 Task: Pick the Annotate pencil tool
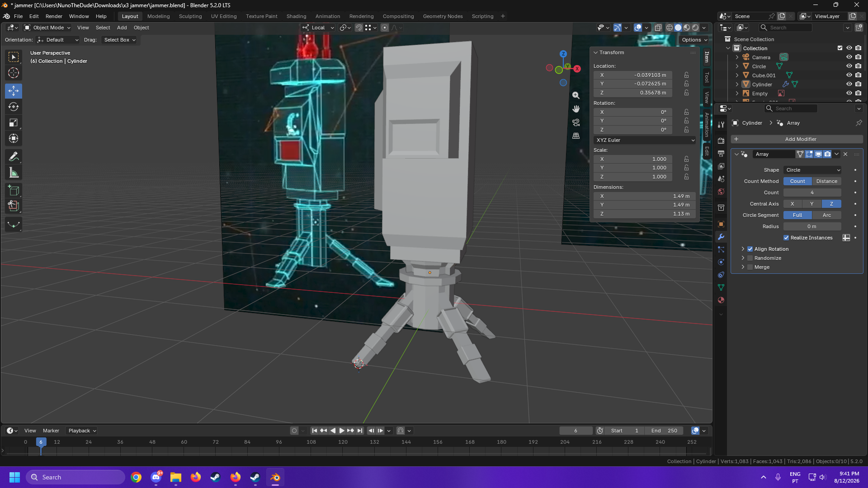(x=14, y=157)
